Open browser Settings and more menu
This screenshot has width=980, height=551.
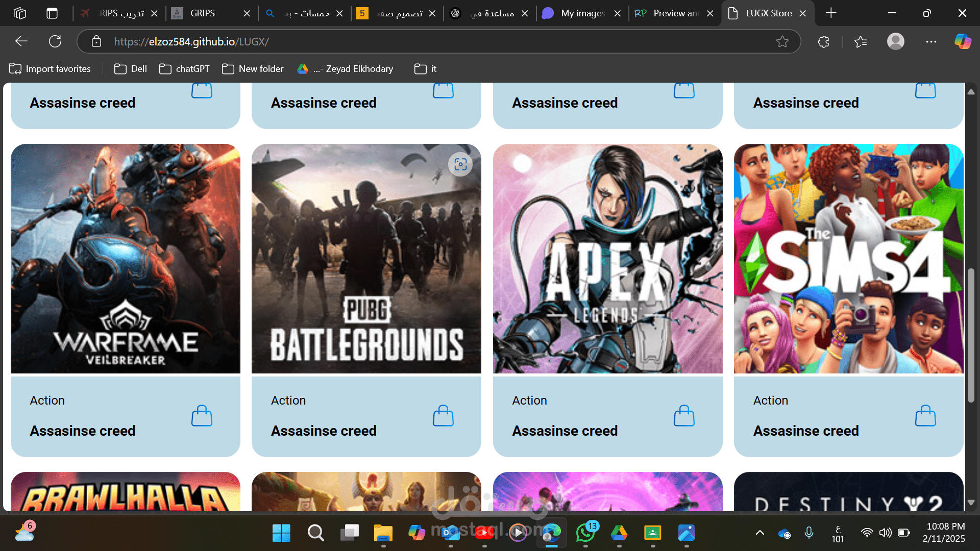(x=931, y=42)
